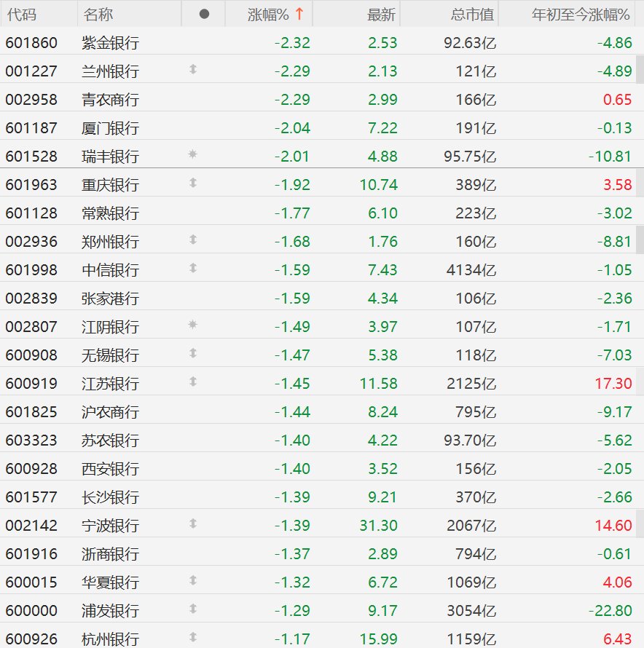Viewport: 644px width, 648px height.
Task: Select the 浙商银行 name cell
Action: 111,554
